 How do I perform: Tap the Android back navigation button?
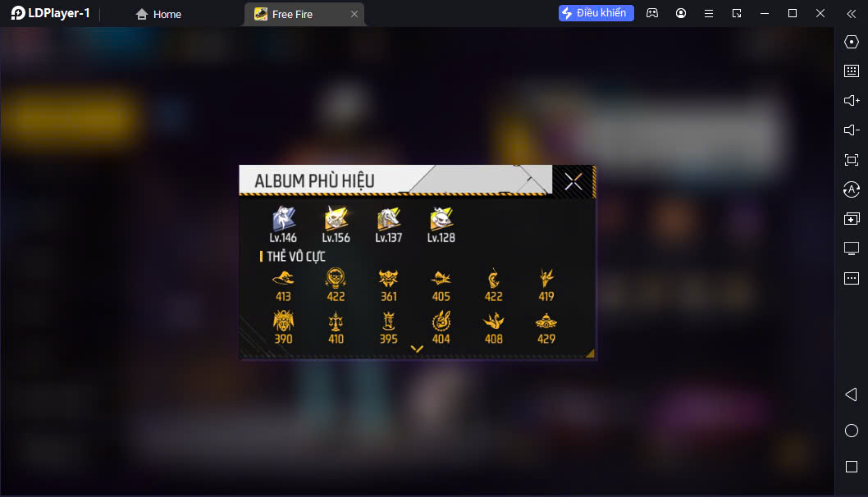coord(852,394)
